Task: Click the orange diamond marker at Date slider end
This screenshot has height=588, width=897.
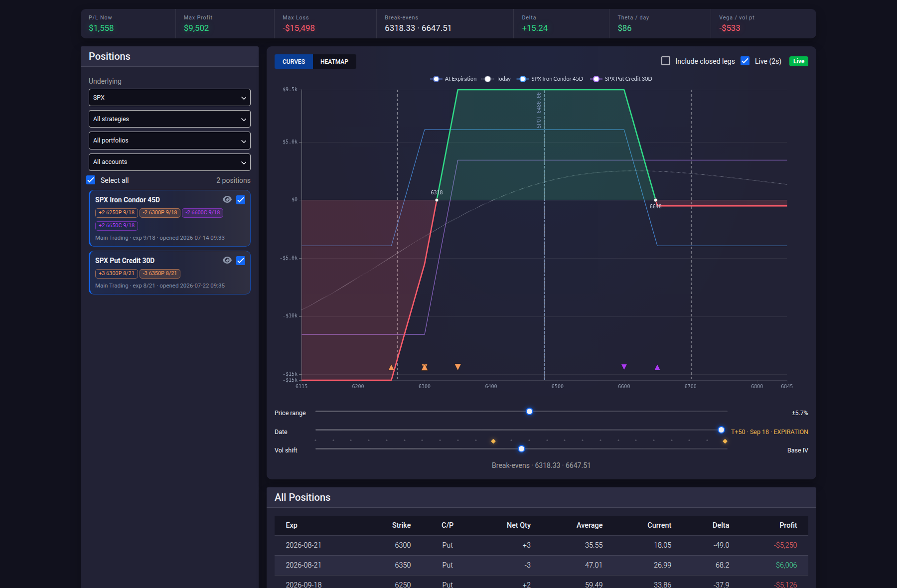Action: coord(725,441)
